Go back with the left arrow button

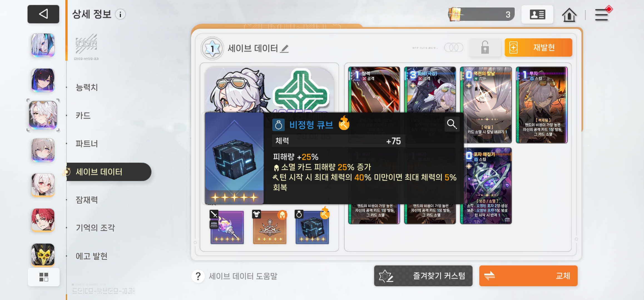(x=43, y=14)
